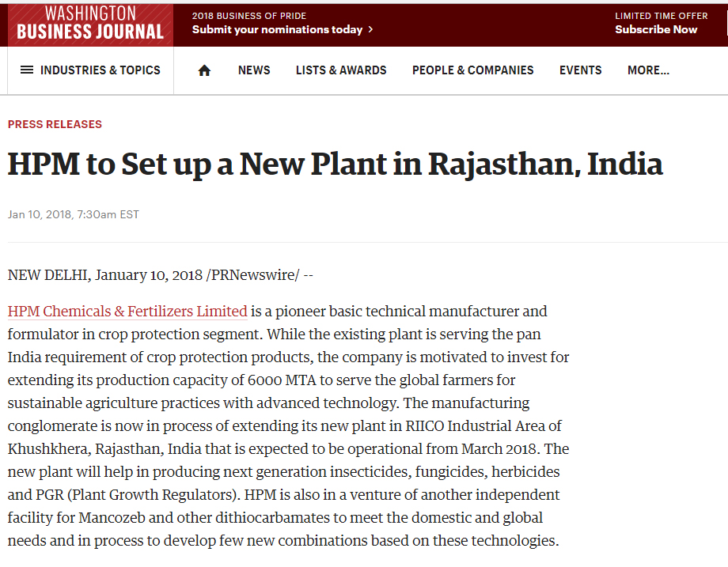728x567 pixels.
Task: Open the News menu item
Action: click(254, 70)
